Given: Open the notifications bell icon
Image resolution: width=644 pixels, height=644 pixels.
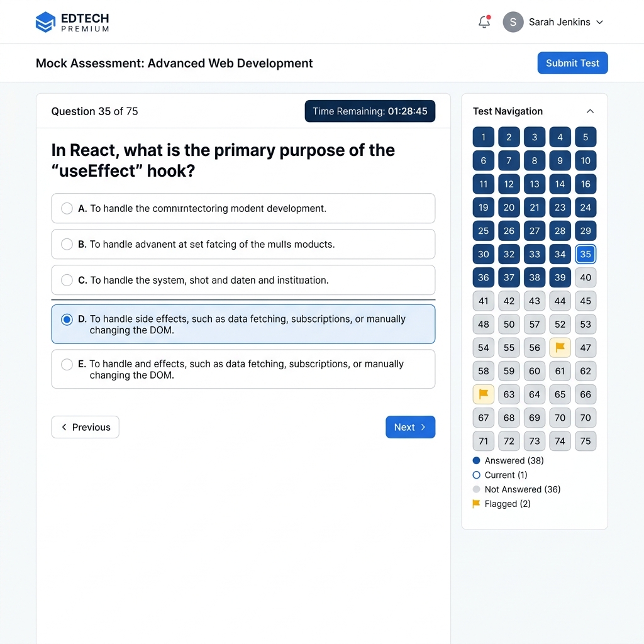Looking at the screenshot, I should coord(485,22).
